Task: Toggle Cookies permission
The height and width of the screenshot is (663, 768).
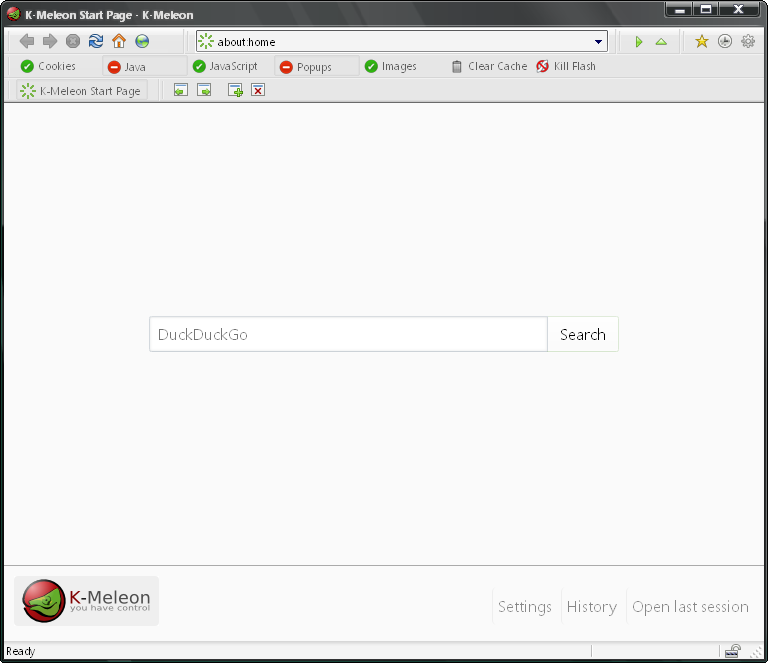Action: point(48,66)
